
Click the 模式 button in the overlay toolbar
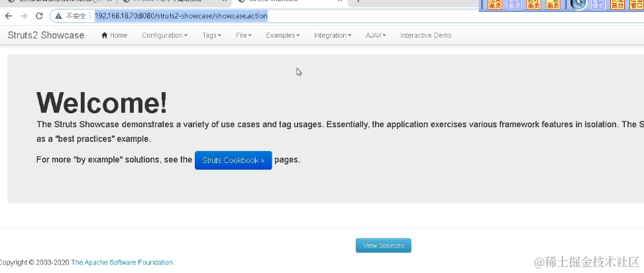click(x=598, y=4)
